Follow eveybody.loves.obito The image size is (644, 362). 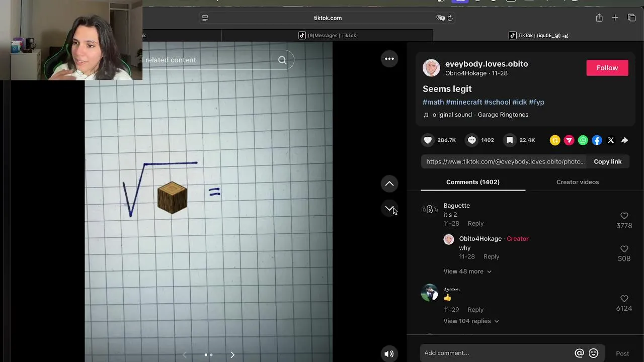(607, 68)
